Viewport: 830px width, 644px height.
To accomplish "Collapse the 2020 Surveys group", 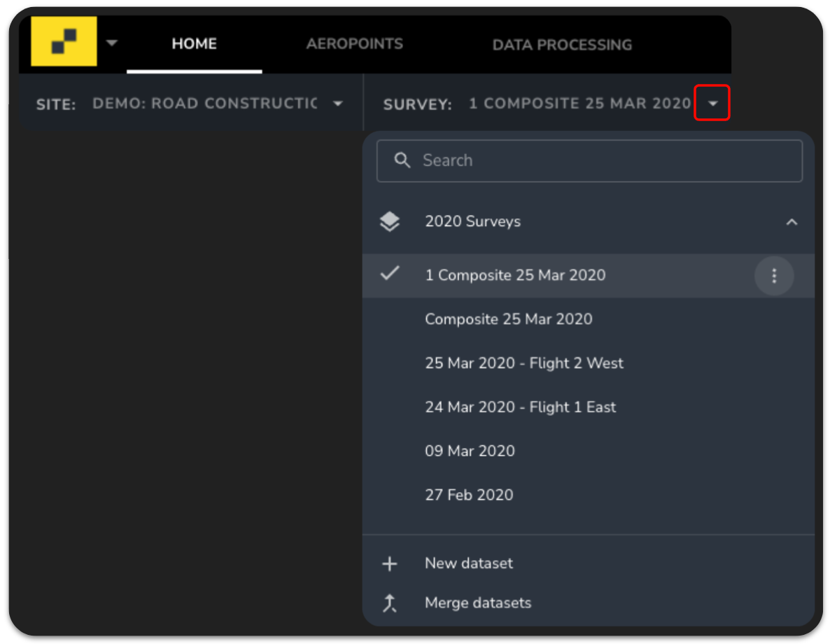I will pos(792,221).
